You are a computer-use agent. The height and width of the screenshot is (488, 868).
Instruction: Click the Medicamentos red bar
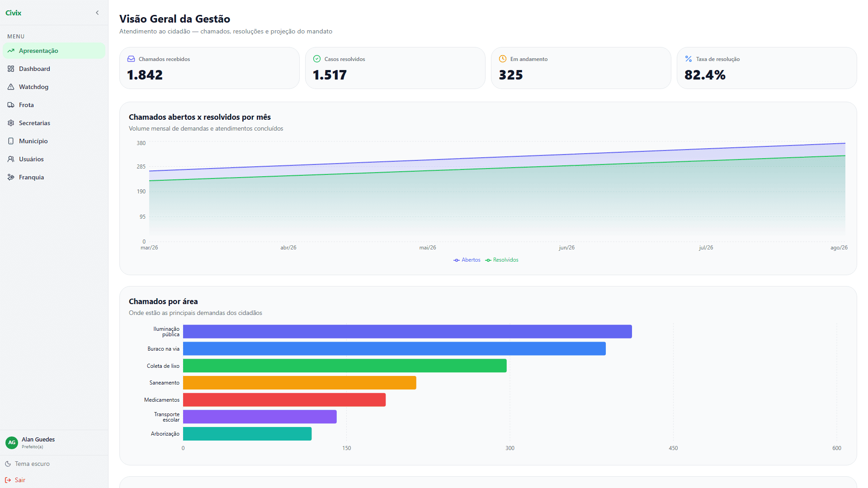(x=284, y=400)
